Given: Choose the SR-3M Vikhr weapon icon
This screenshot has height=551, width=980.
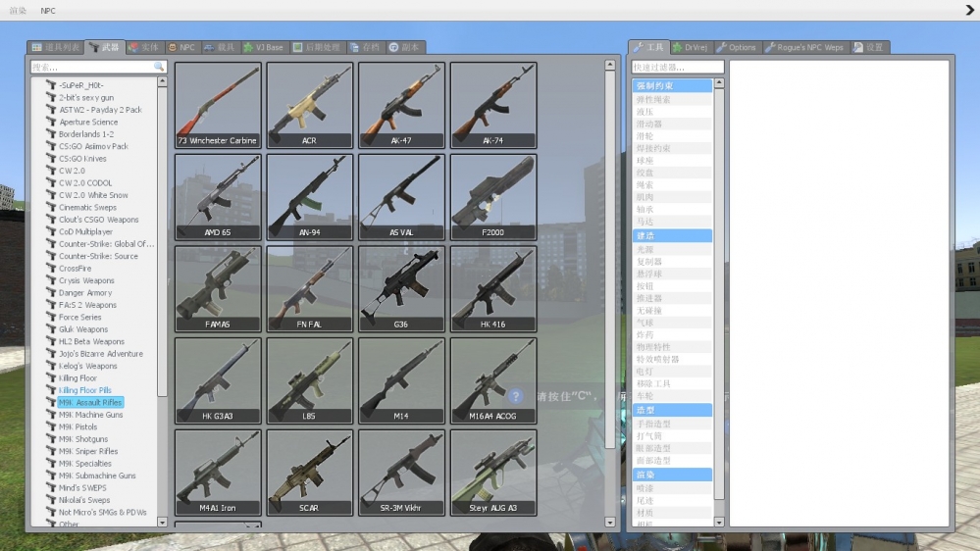Looking at the screenshot, I should [401, 473].
